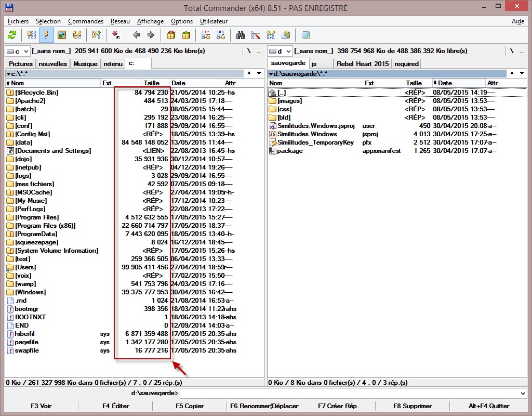Click the pack files archive icon

coord(171,35)
